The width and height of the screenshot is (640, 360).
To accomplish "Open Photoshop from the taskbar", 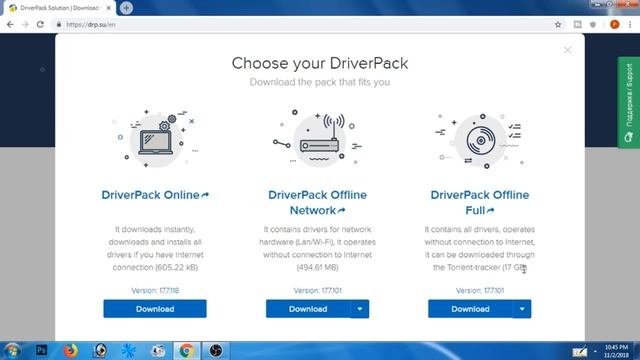I will [41, 351].
